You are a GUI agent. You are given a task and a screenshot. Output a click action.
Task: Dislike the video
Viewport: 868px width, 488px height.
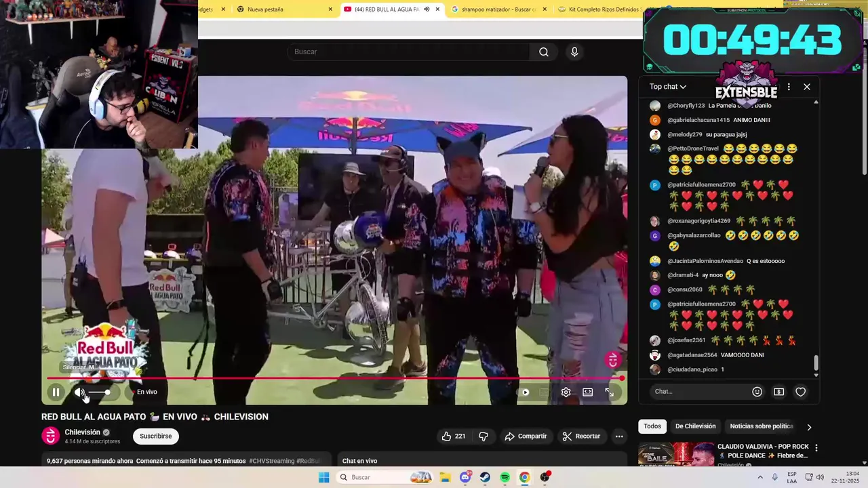tap(484, 436)
